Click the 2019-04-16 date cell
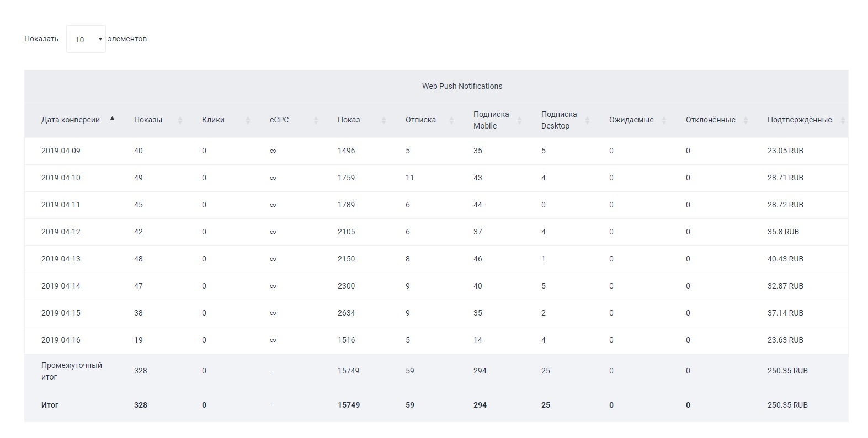868x438 pixels. pos(61,340)
